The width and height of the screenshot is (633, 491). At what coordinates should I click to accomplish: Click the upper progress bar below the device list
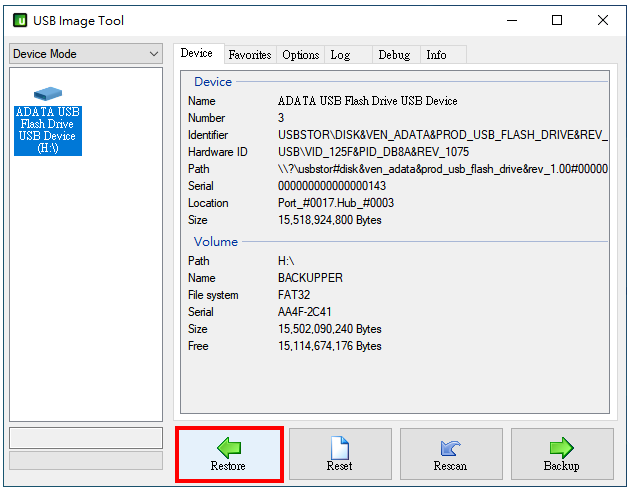tap(86, 438)
